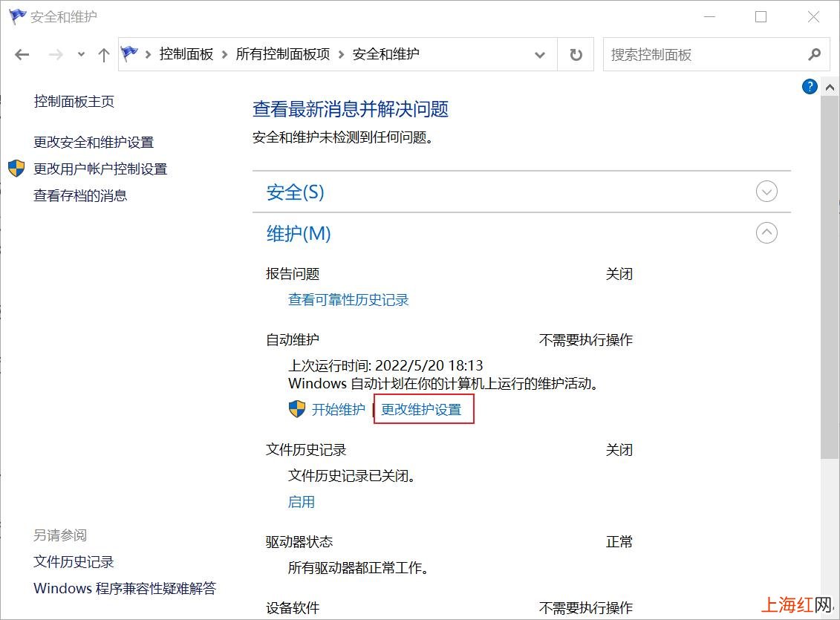Viewport: 840px width, 620px height.
Task: Click the title bar flag icon
Action: tap(17, 16)
